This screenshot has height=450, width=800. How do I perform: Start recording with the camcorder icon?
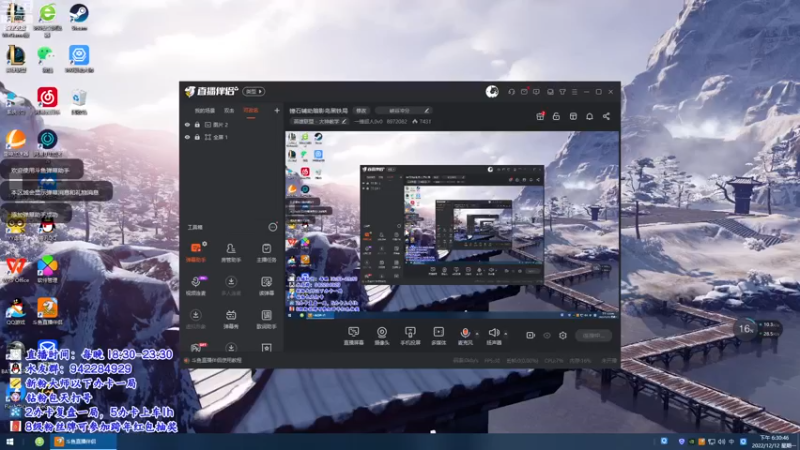click(x=531, y=335)
